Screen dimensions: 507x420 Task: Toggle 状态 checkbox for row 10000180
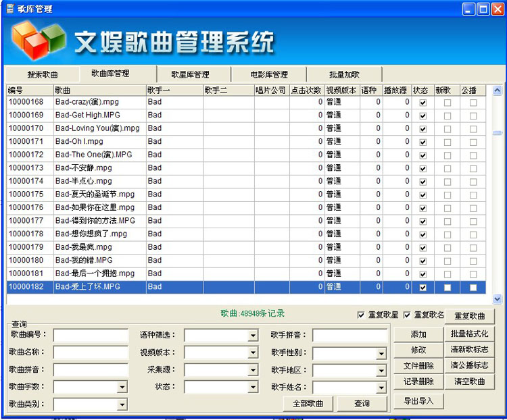coord(422,261)
